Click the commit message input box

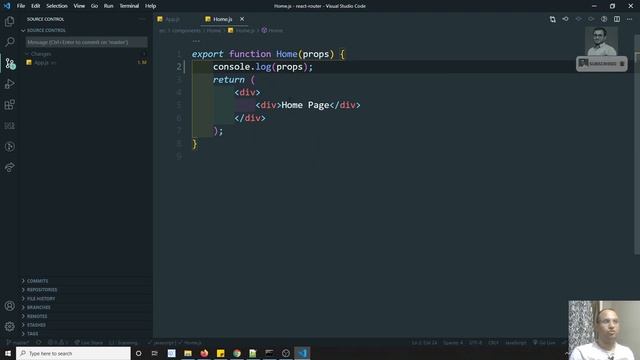point(87,42)
